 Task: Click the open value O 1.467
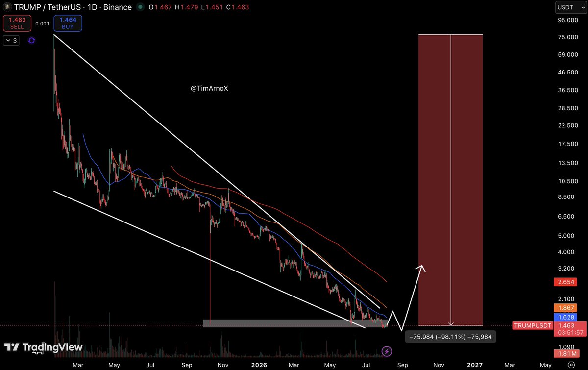tap(161, 7)
